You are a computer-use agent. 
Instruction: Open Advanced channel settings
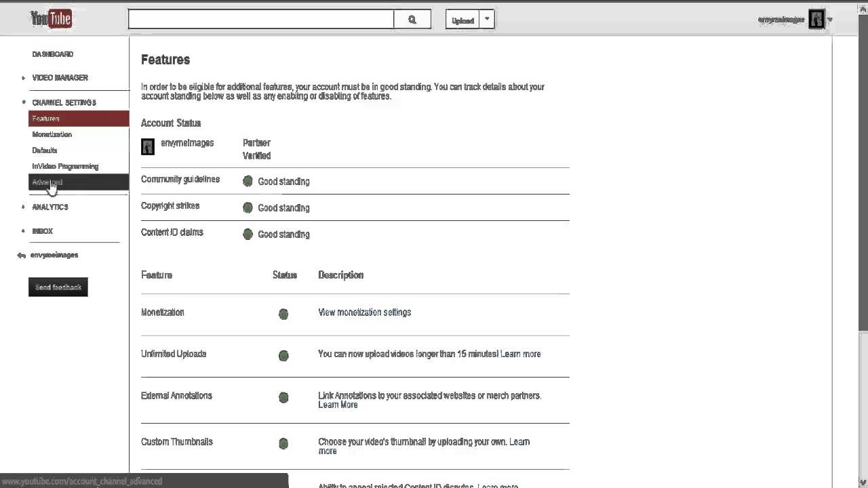pos(79,182)
